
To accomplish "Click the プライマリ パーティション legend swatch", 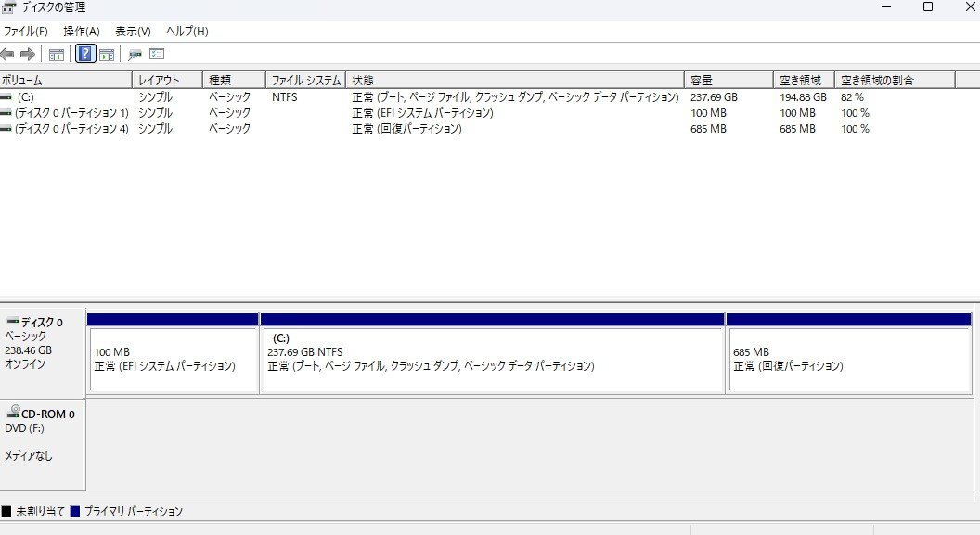I will point(73,511).
